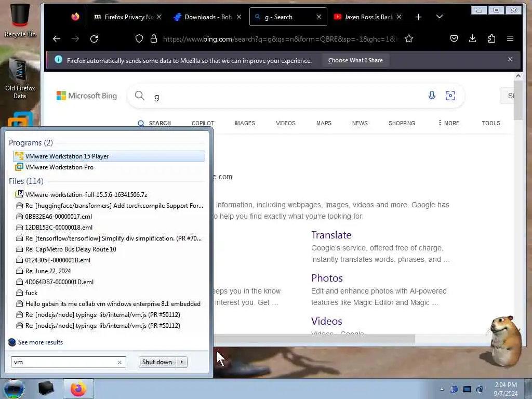Viewport: 532px width, 399px height.
Task: Open the Bing MAPS tab
Action: [324, 123]
